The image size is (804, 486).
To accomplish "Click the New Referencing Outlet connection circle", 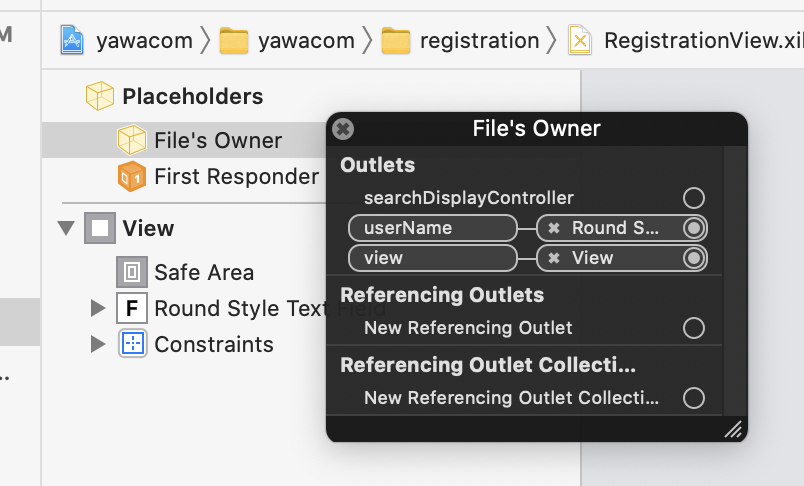I will 693,328.
